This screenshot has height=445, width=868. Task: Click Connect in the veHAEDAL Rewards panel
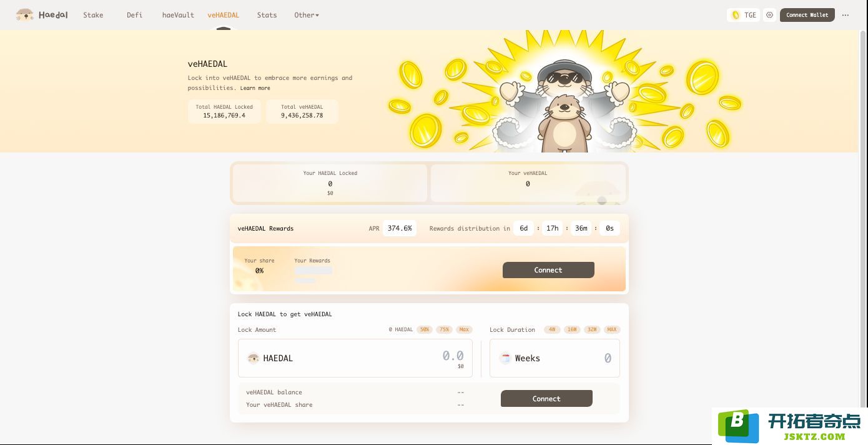(548, 270)
